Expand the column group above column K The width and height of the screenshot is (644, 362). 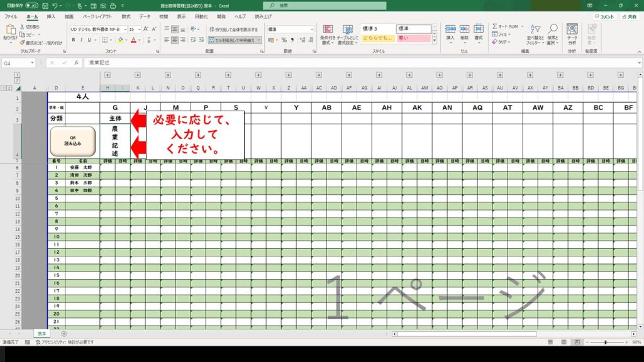(137, 74)
